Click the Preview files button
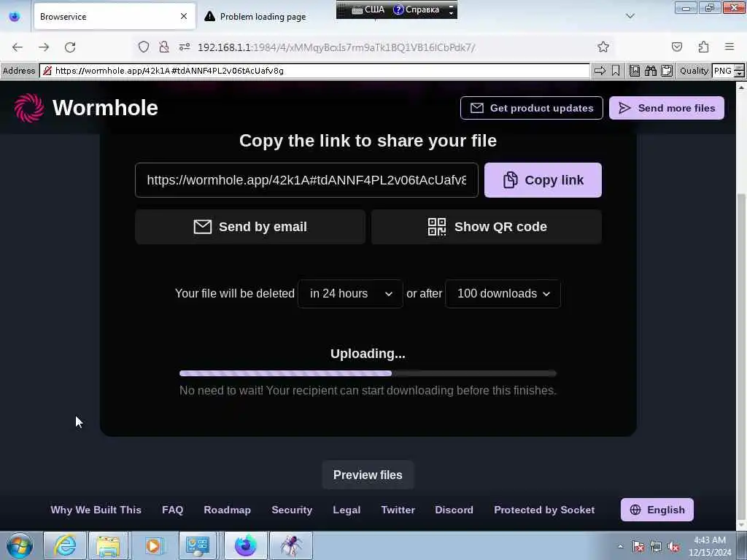This screenshot has height=560, width=747. [368, 475]
